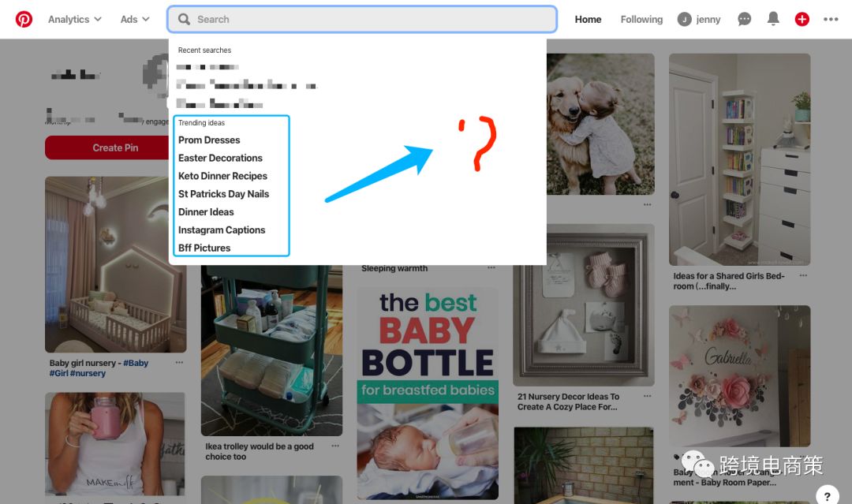
Task: Click the red plus create icon
Action: 802,19
